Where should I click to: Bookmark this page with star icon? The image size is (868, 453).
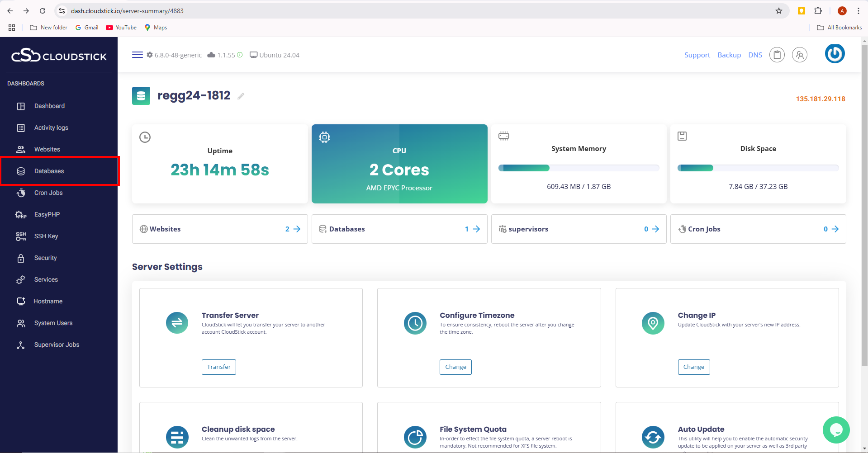[778, 11]
